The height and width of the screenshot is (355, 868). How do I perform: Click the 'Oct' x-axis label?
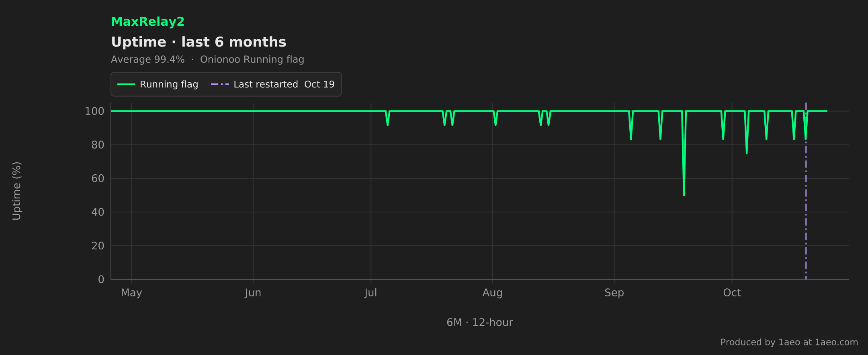(732, 293)
